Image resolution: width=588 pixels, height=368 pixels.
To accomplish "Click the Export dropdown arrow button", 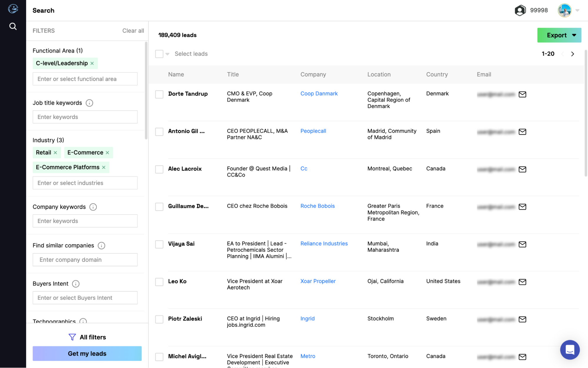I will (x=574, y=35).
